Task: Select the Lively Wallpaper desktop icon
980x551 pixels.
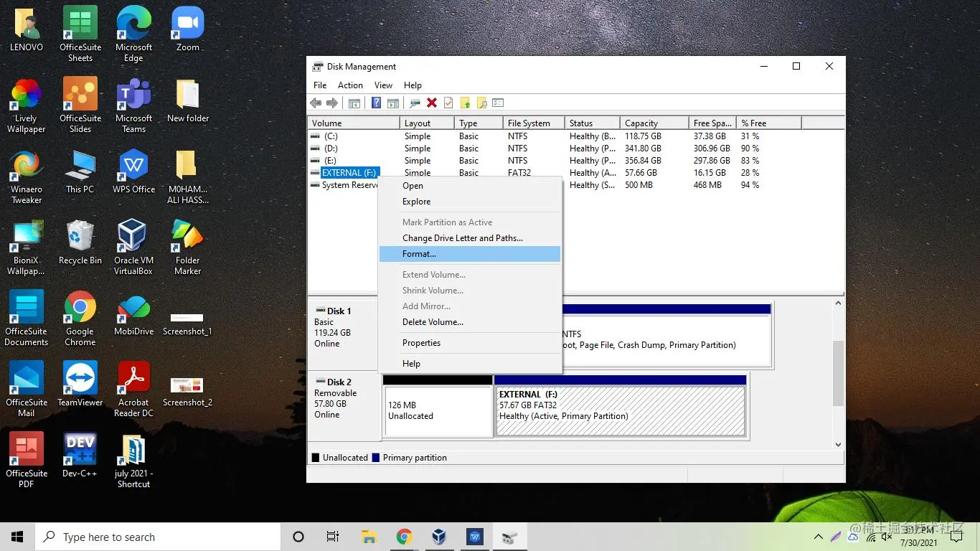Action: coord(27,105)
